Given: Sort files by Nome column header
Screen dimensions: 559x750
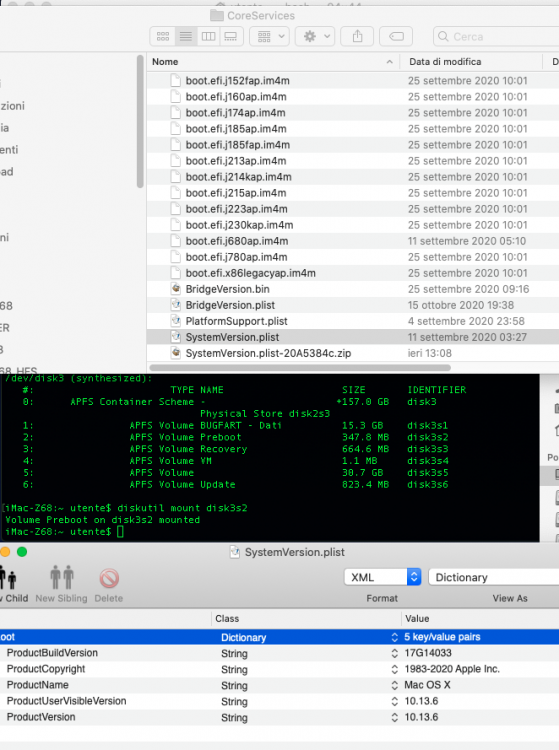Looking at the screenshot, I should coord(273,62).
